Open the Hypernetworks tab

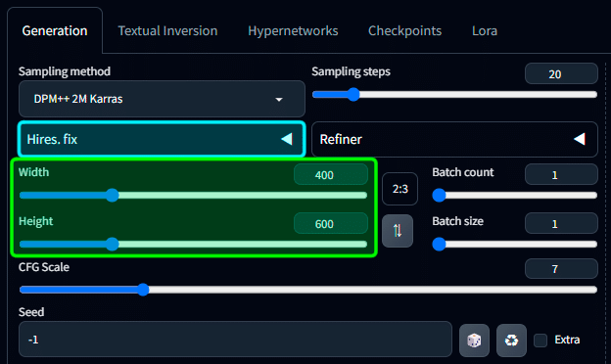pyautogui.click(x=293, y=30)
